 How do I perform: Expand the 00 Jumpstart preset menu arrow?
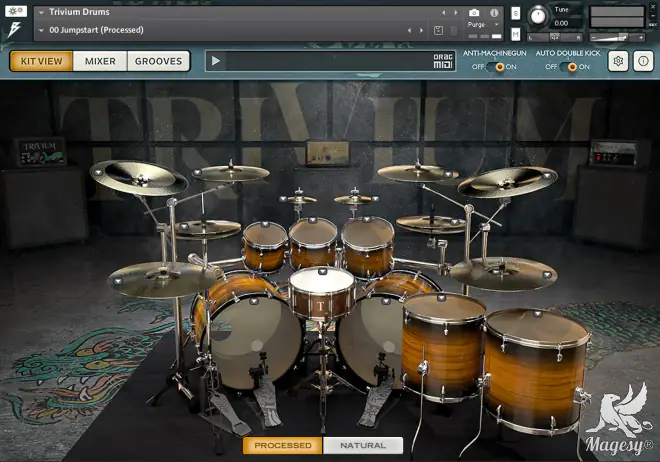click(41, 30)
